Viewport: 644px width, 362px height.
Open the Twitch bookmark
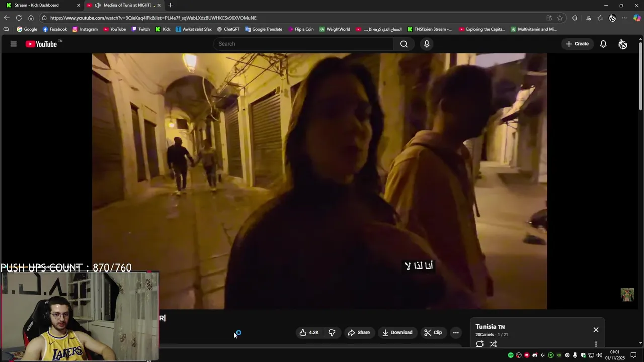pyautogui.click(x=141, y=29)
